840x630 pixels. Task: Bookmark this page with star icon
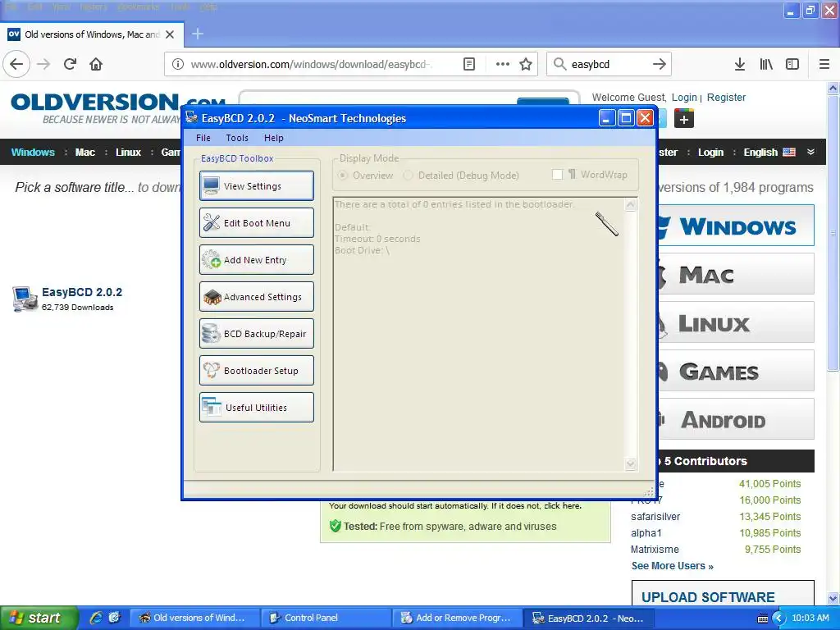526,64
